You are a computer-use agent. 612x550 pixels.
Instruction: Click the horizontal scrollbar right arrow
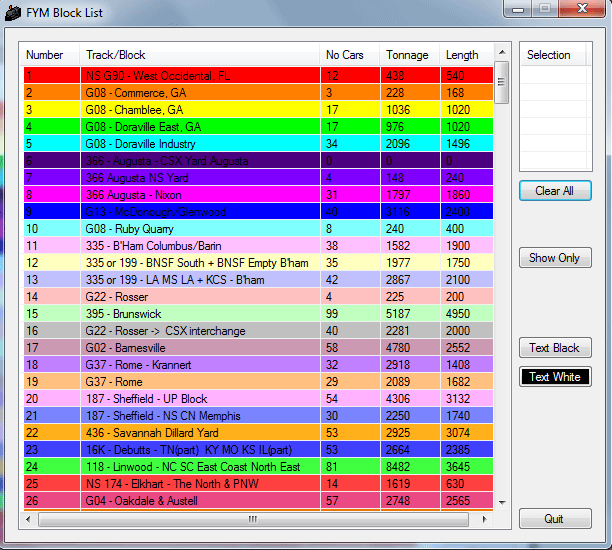[x=485, y=519]
